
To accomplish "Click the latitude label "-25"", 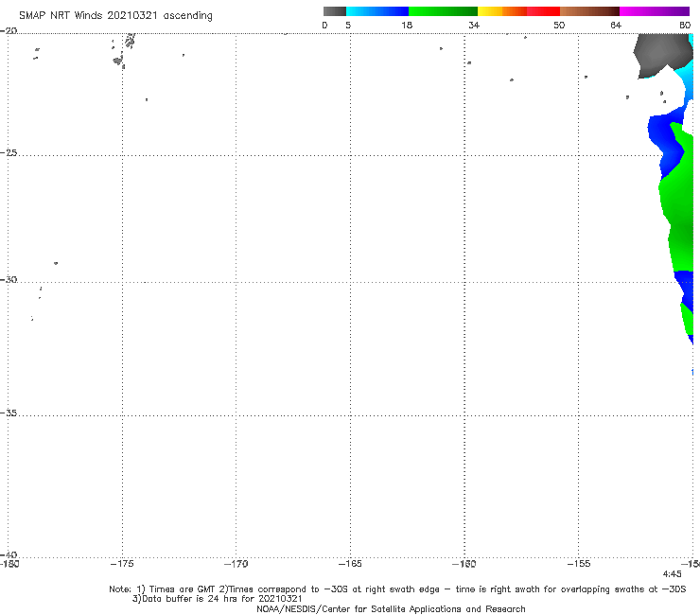I will tap(9, 152).
